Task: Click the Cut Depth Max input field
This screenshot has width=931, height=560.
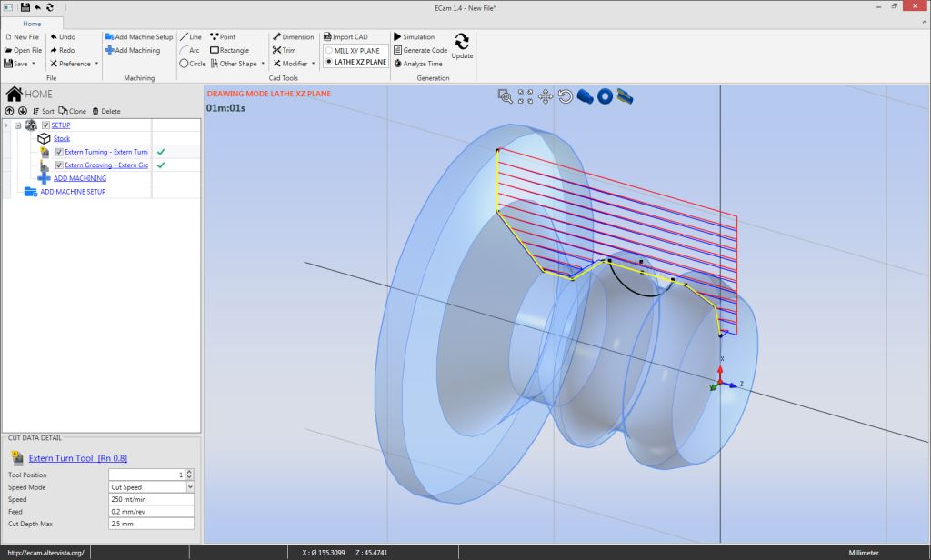Action: pos(151,524)
